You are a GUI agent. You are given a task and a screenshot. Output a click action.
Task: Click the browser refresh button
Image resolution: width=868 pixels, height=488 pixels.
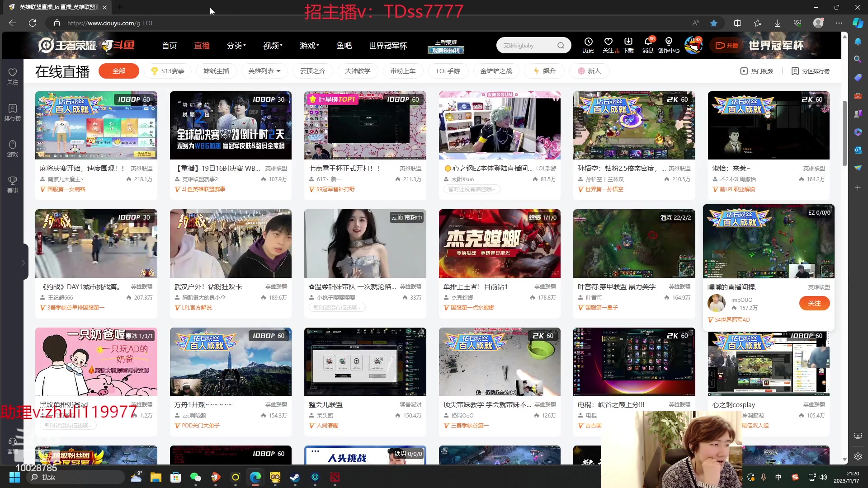(33, 23)
